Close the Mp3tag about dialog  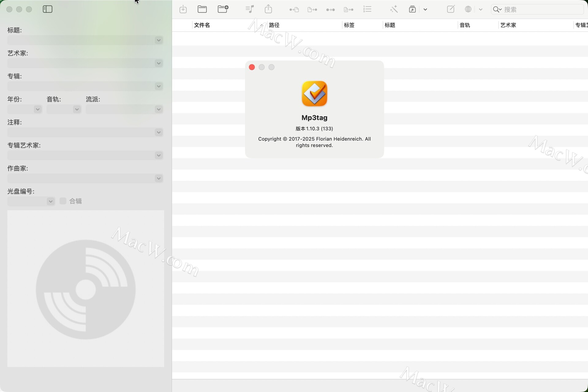click(x=252, y=67)
